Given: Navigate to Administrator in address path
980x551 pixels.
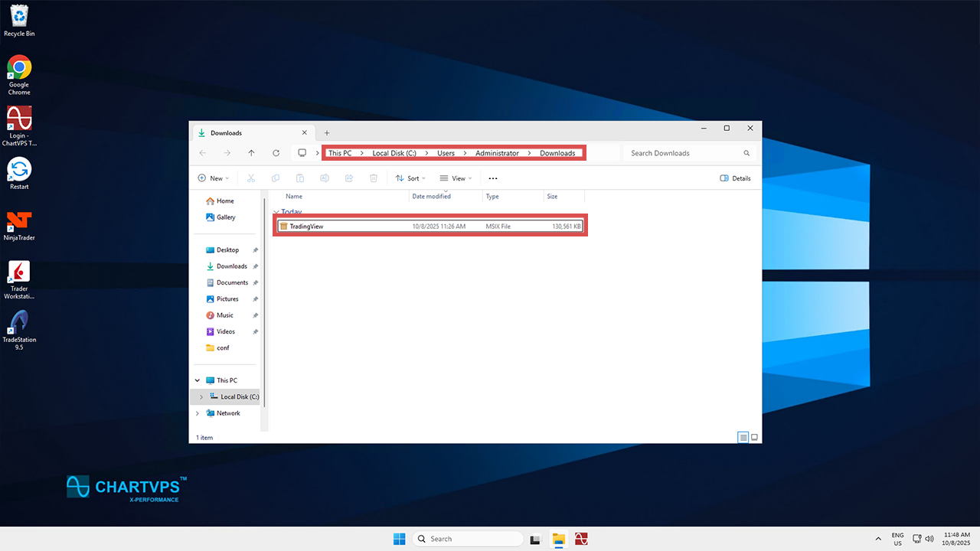Looking at the screenshot, I should click(497, 153).
